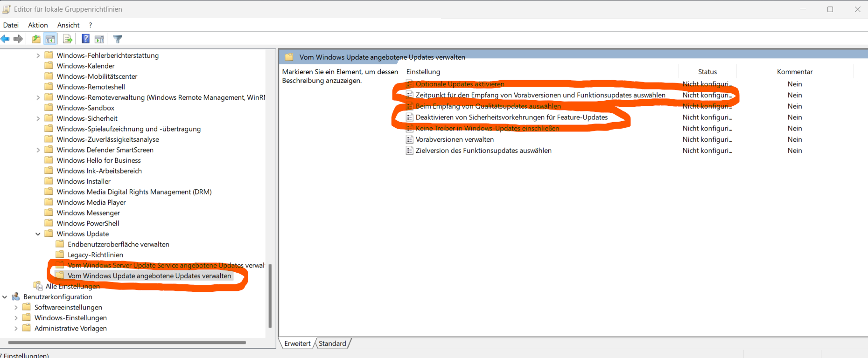868x358 pixels.
Task: Select Windows-Mobilitätscenter folder
Action: (x=97, y=76)
